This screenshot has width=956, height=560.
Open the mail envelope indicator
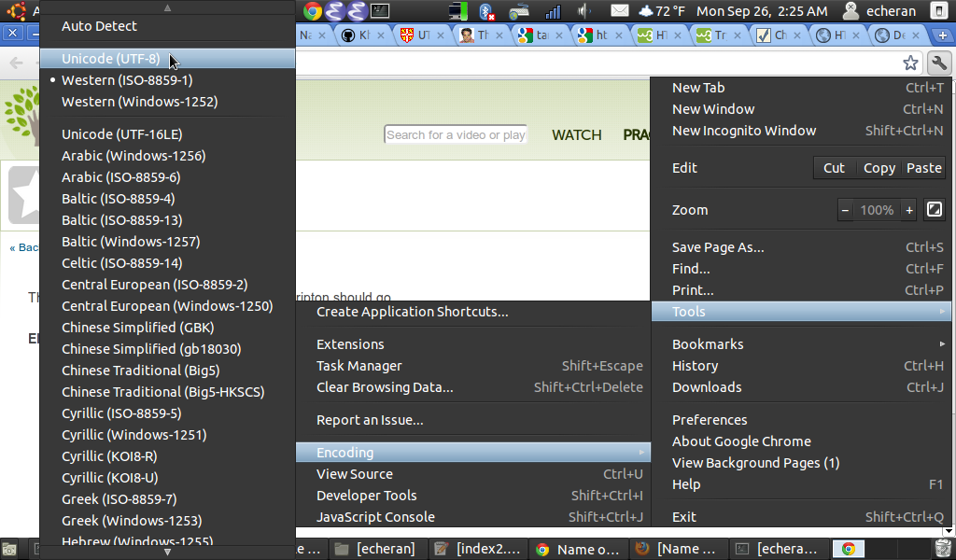[x=620, y=11]
